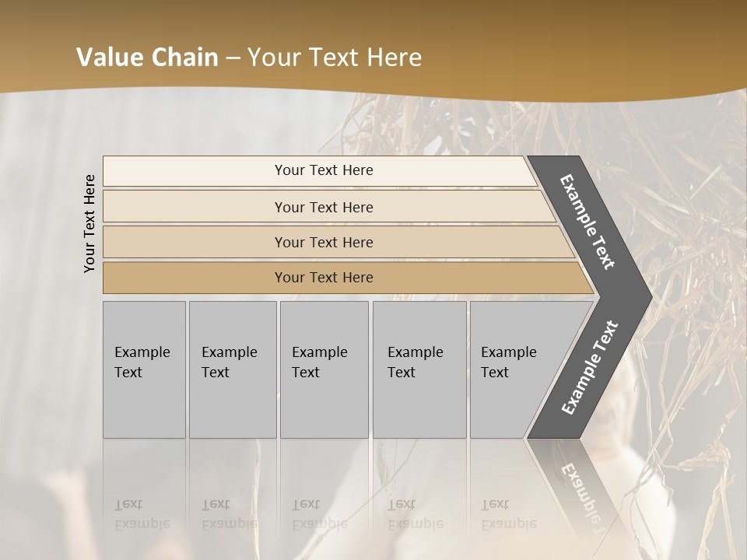
Task: Click the lower 'Example Text' on dark chevron
Action: 590,367
